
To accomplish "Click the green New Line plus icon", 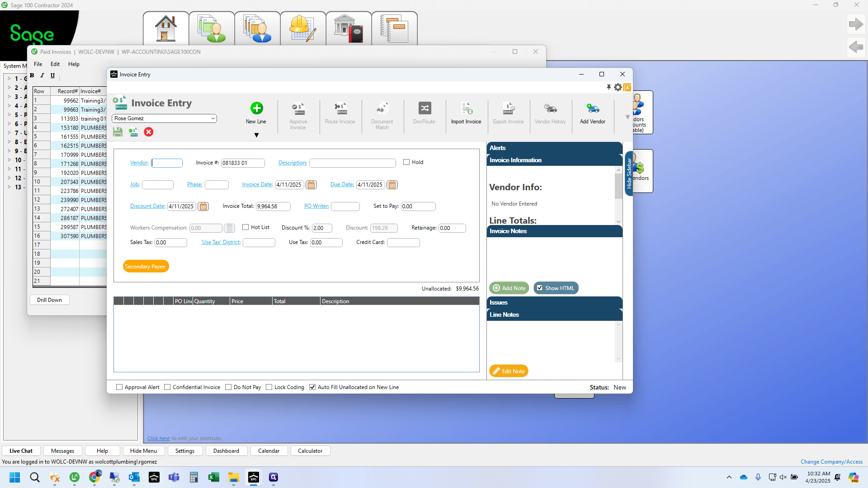I will (256, 108).
